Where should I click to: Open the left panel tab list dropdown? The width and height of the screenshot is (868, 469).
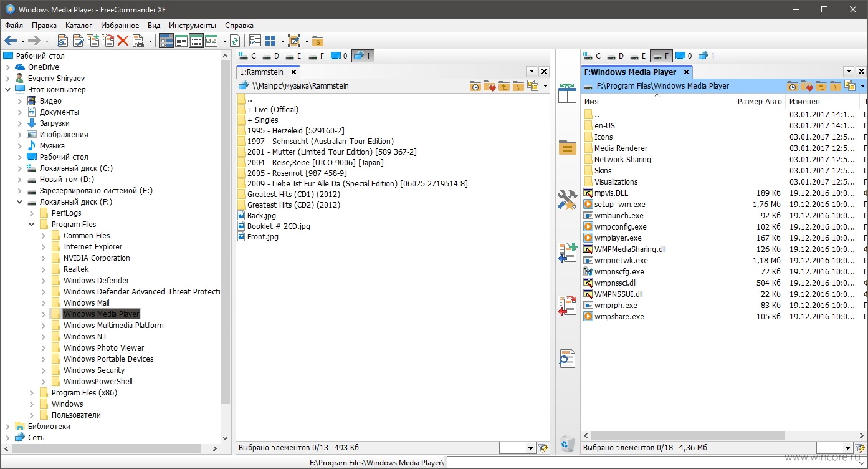click(x=532, y=72)
